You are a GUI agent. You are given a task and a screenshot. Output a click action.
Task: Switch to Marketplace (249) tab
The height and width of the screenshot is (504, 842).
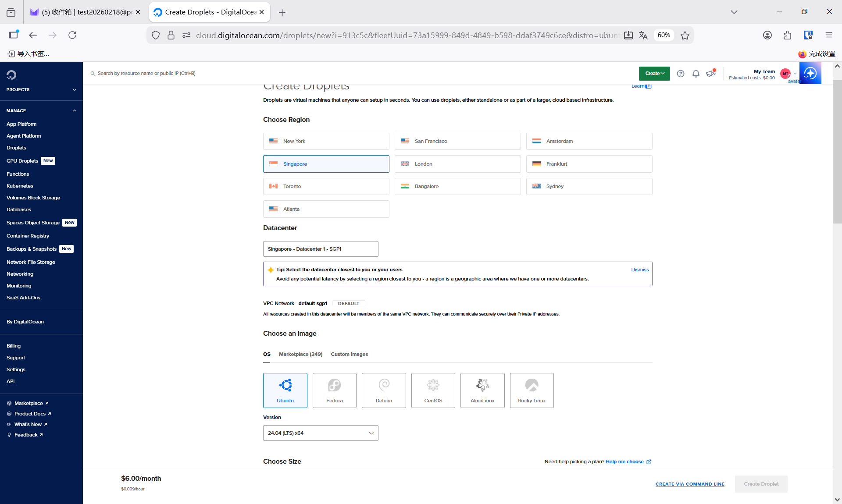(x=300, y=354)
